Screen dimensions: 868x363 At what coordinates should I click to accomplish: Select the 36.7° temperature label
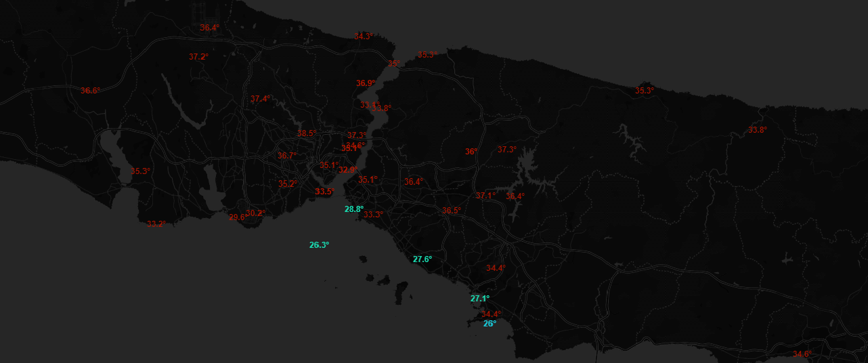click(x=287, y=156)
